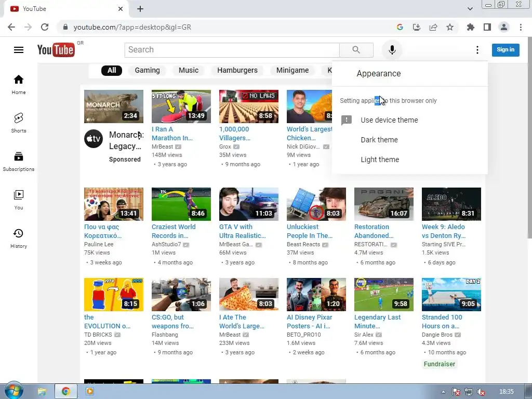Image resolution: width=532 pixels, height=399 pixels.
Task: Click the page vertical scrollbar
Action: click(529, 137)
